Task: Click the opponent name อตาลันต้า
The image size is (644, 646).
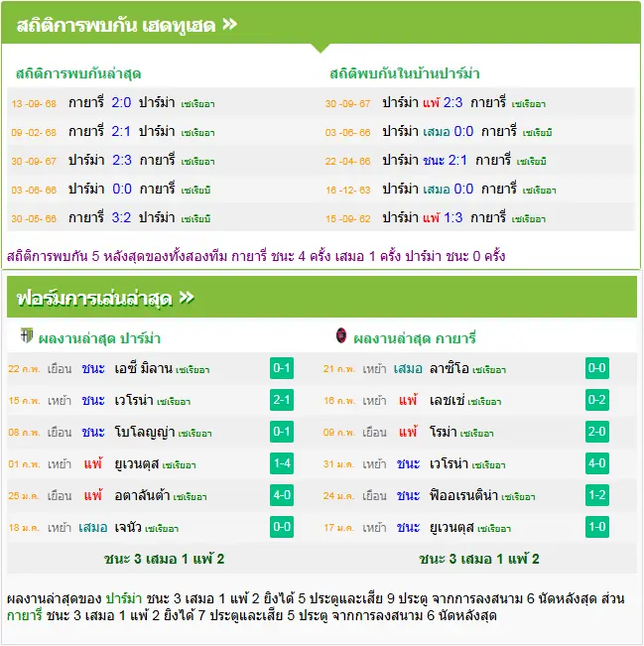Action: pos(142,495)
